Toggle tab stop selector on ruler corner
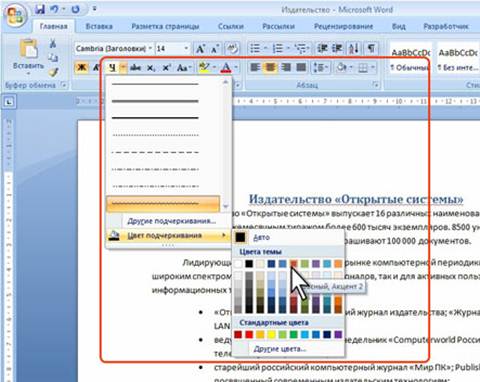The width and height of the screenshot is (480, 382). (x=9, y=102)
